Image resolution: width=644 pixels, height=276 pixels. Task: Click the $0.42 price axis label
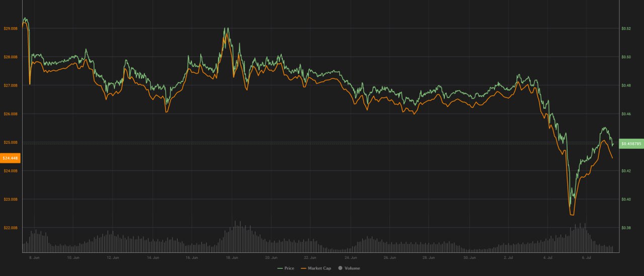click(626, 171)
